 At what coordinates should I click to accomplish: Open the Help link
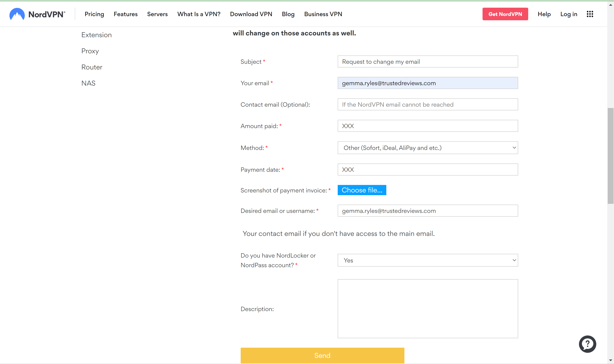[544, 14]
